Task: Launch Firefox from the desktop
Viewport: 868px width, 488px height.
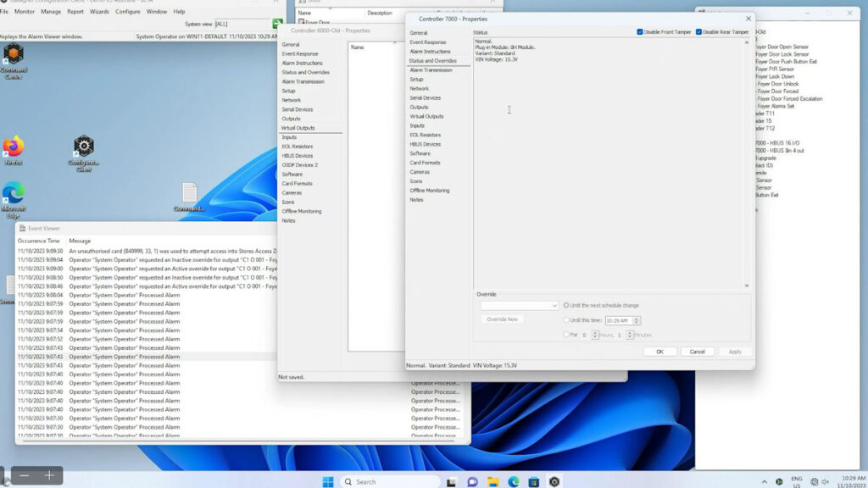Action: coord(14,147)
